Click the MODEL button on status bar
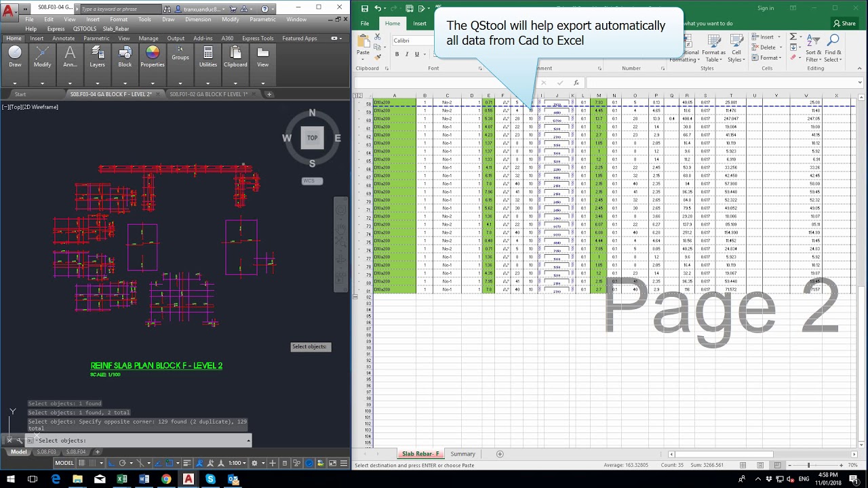Viewport: 868px width, 488px height. (x=64, y=463)
